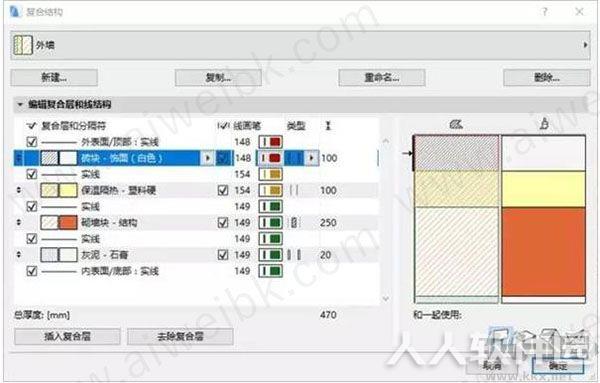Click the pen color icon for 外表面/顶部 line

271,142
